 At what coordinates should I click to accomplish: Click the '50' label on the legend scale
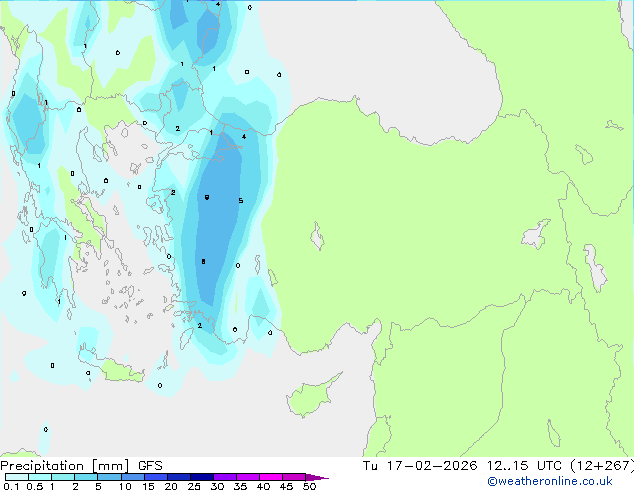click(x=309, y=486)
